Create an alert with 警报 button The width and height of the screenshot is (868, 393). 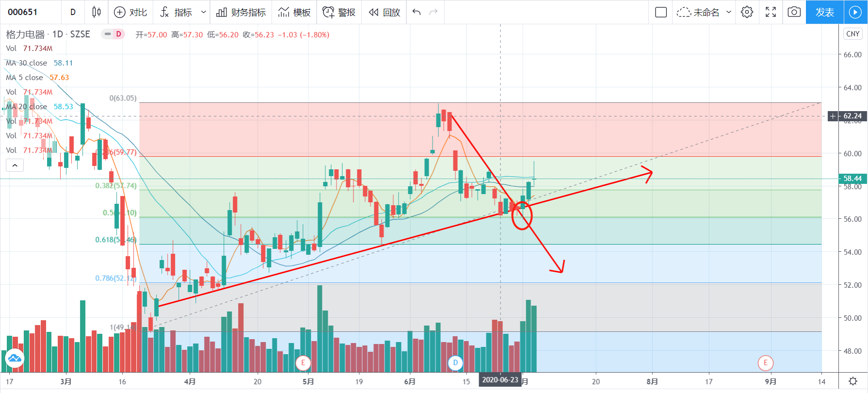coord(339,12)
